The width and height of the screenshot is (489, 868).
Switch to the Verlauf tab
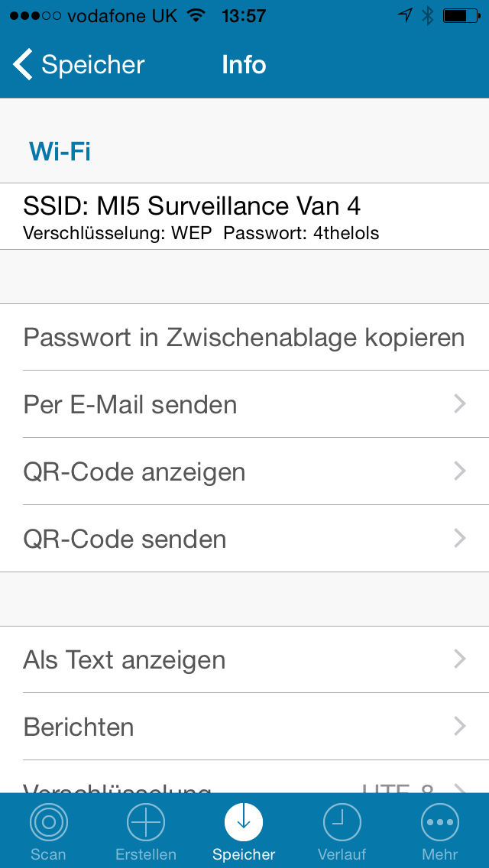342,831
